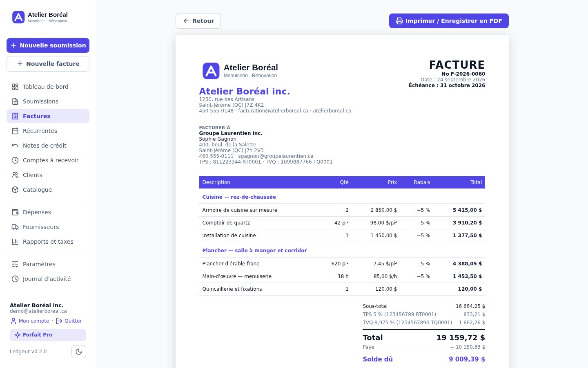Click the Nouvelle facture button
Image resolution: width=588 pixels, height=368 pixels.
pos(48,64)
